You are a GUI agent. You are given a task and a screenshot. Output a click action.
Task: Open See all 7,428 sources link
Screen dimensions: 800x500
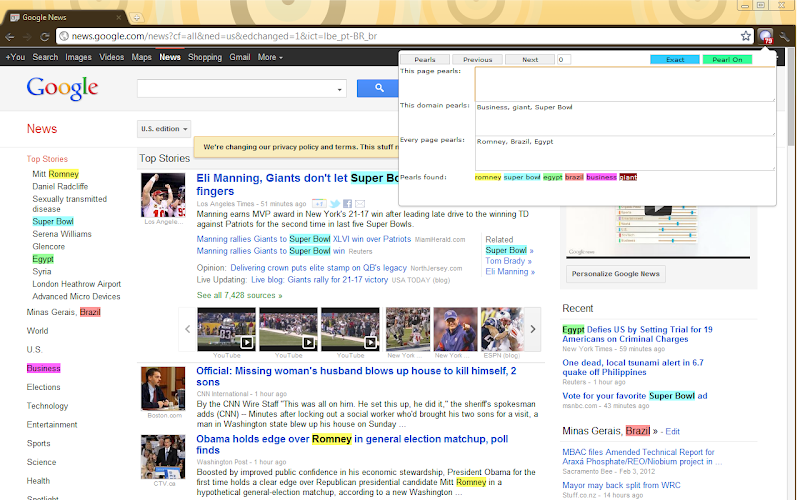tap(239, 295)
